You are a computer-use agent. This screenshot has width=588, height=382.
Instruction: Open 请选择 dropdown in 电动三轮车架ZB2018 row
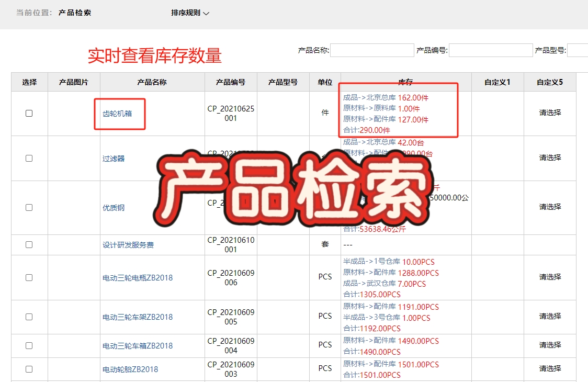pyautogui.click(x=550, y=317)
